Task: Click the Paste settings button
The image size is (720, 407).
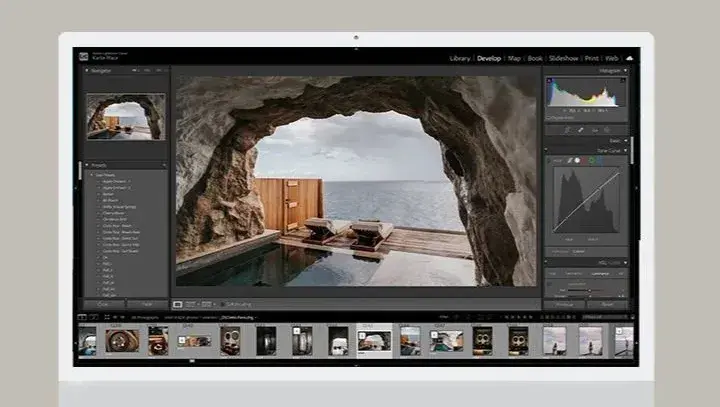Action: (x=147, y=304)
